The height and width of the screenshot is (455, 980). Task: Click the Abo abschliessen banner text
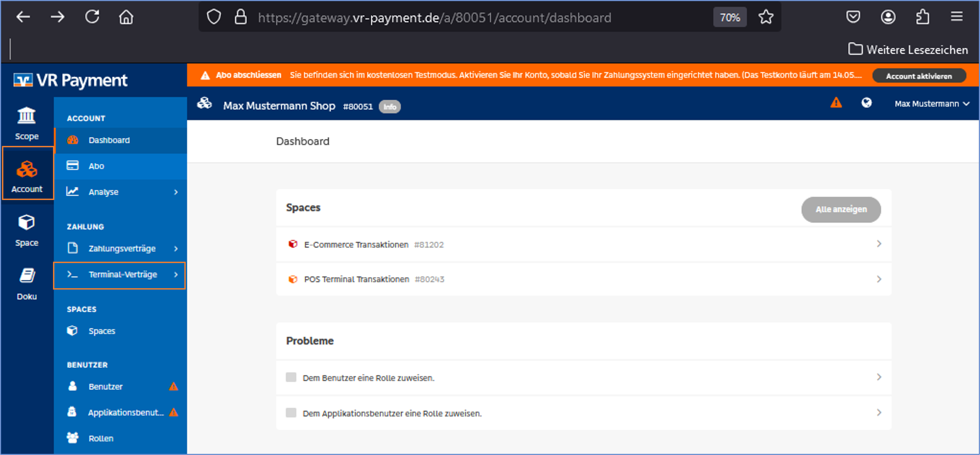point(248,75)
